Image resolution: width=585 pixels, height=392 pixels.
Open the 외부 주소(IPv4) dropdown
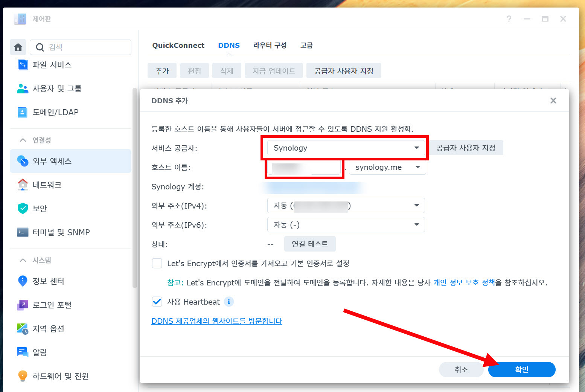tap(346, 206)
